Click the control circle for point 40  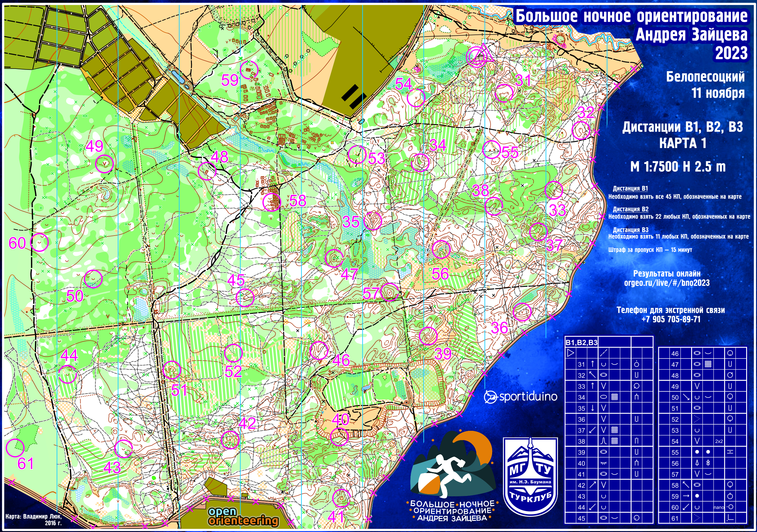339,436
